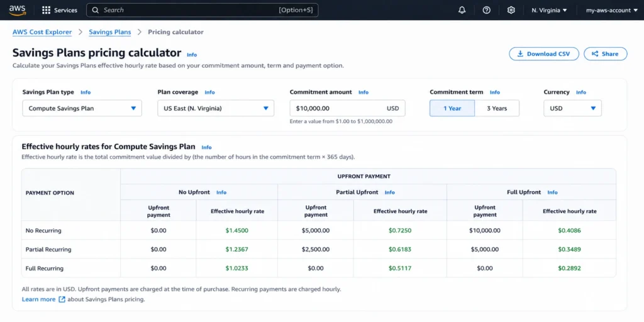Screen dimensions: 644x322
Task: Click the AWS logo
Action: (18, 10)
